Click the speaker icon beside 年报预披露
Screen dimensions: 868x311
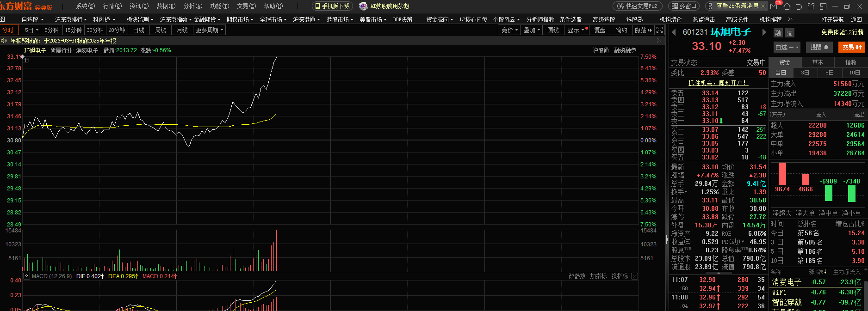[4, 41]
